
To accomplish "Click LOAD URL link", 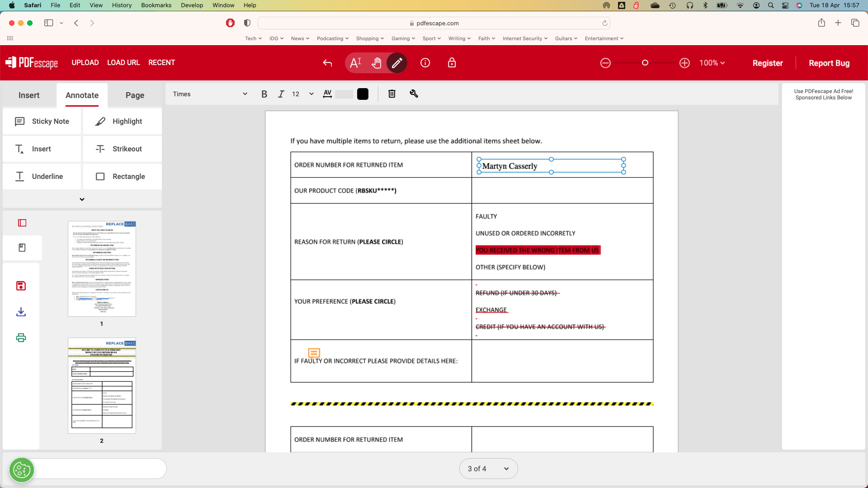I will pos(123,62).
